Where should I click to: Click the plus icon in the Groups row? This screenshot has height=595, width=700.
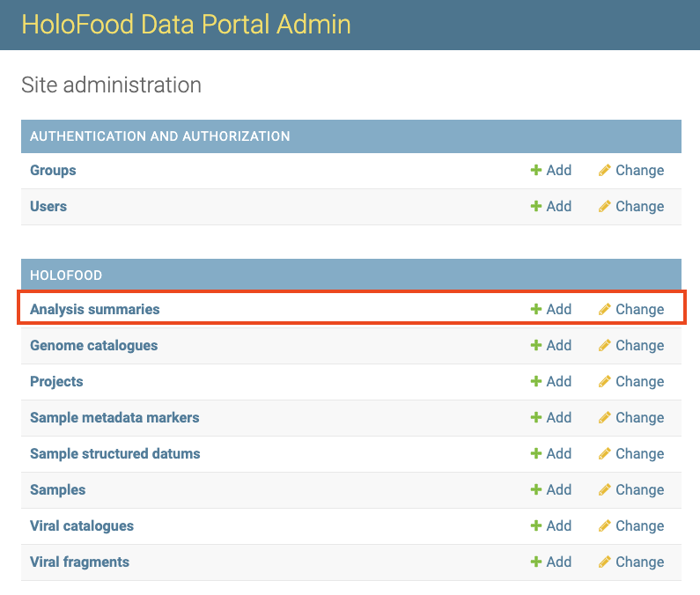pos(535,170)
